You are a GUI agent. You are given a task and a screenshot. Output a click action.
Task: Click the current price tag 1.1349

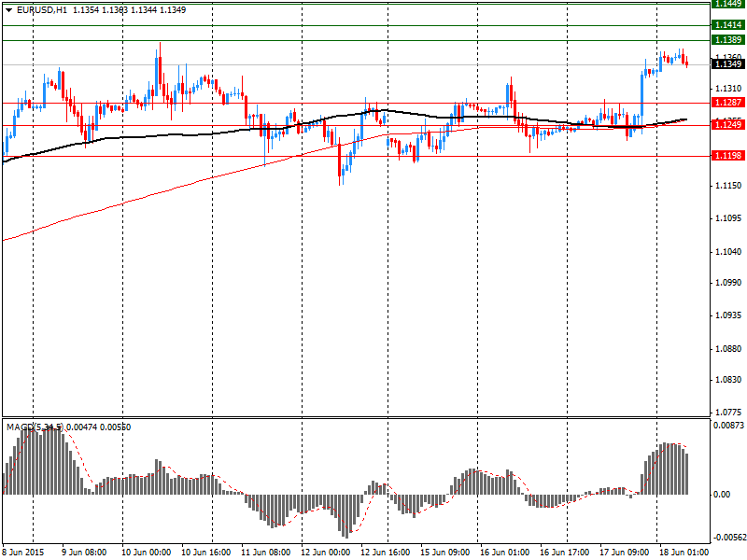[728, 63]
